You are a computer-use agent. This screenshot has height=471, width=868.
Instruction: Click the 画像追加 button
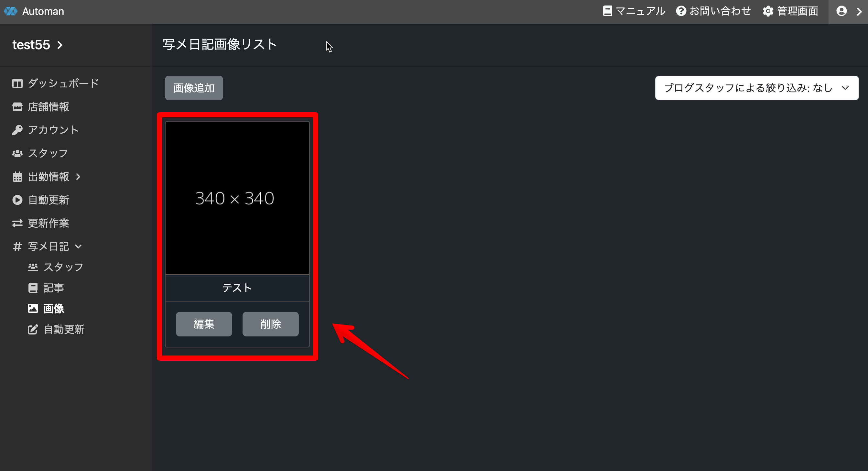tap(194, 88)
